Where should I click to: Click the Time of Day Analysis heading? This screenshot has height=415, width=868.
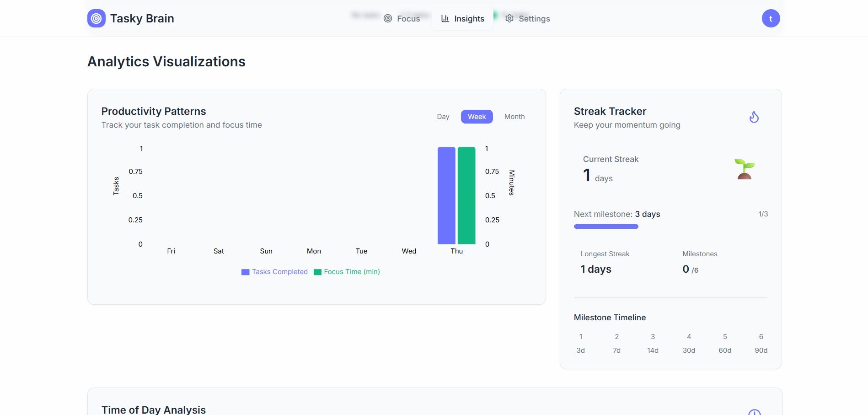click(x=154, y=410)
